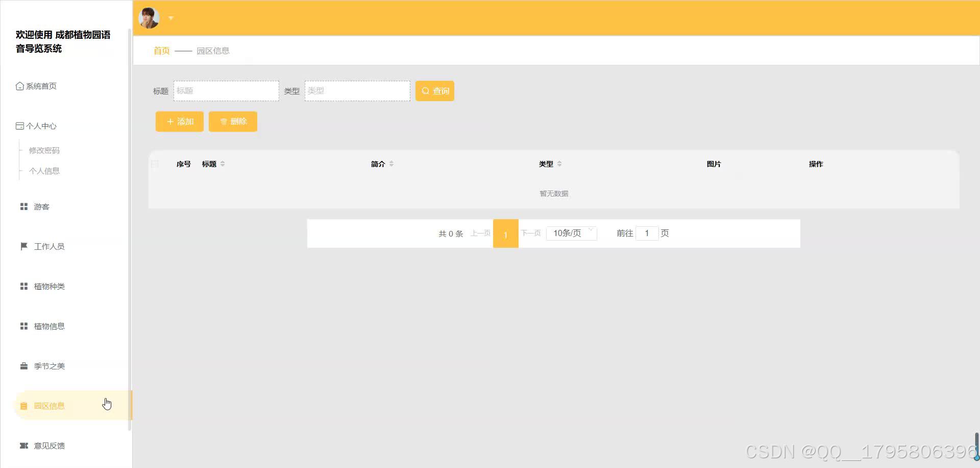Open 个人信息 under 个人中心
This screenshot has height=468, width=980.
pyautogui.click(x=44, y=171)
